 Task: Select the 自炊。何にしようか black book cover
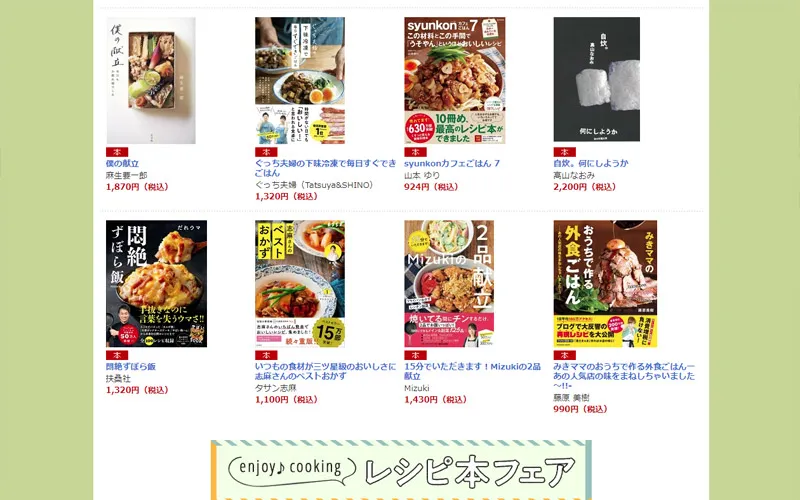[x=596, y=80]
